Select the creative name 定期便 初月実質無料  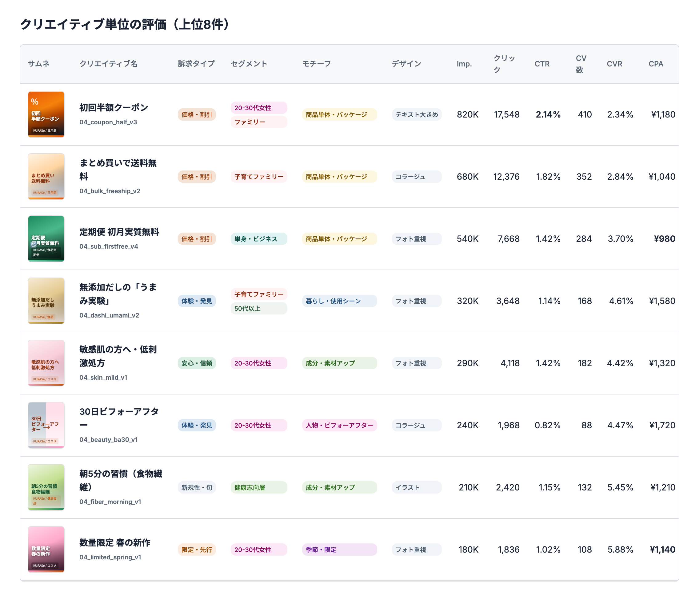(x=119, y=232)
